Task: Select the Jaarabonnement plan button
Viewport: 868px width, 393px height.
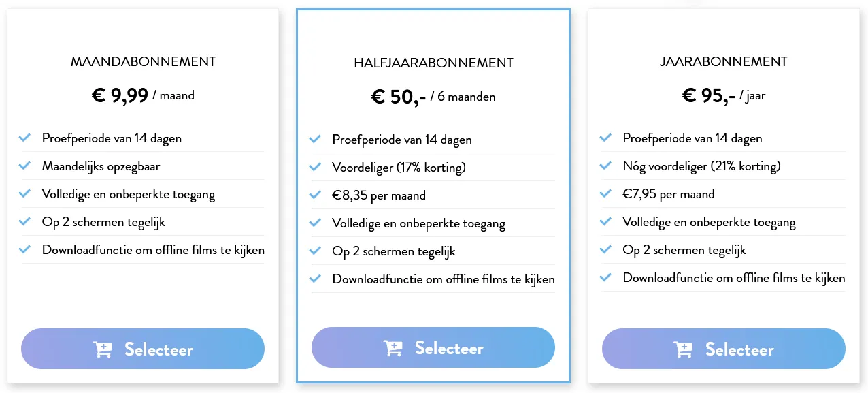Action: click(724, 349)
